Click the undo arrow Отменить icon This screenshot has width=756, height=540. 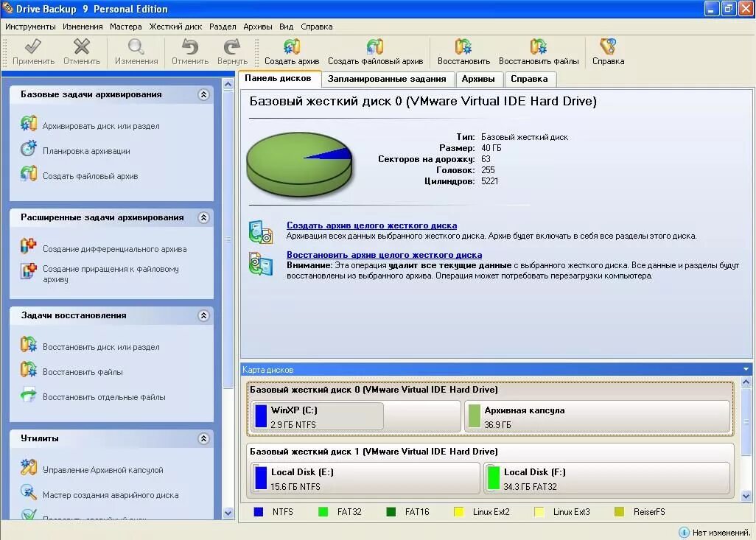click(190, 46)
